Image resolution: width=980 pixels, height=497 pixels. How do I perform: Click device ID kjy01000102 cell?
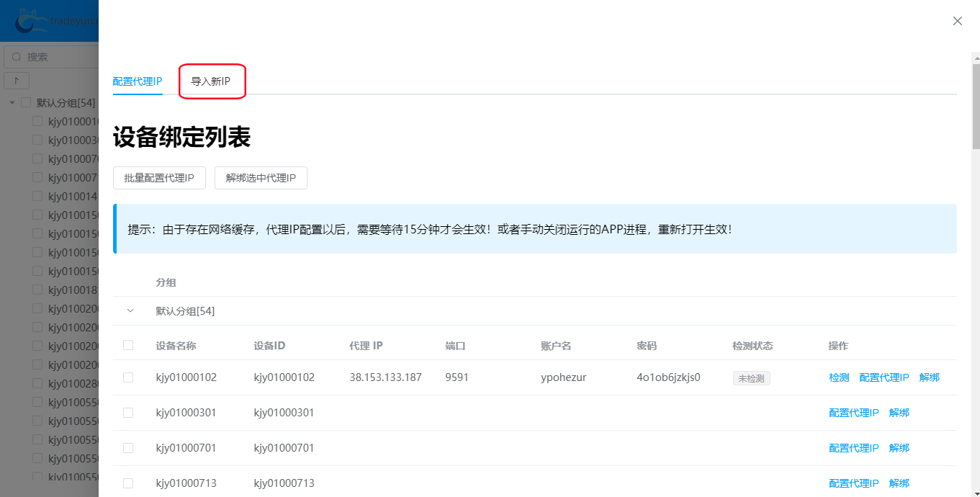pyautogui.click(x=284, y=377)
